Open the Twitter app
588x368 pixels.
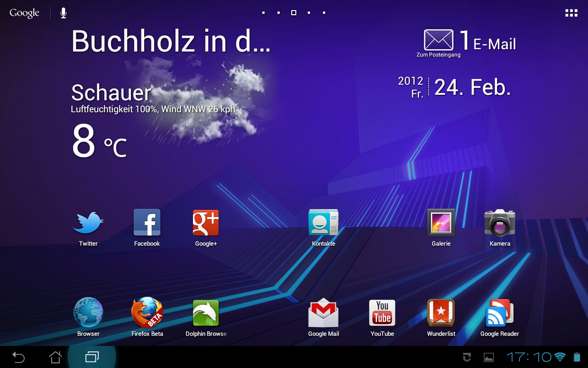pos(88,223)
